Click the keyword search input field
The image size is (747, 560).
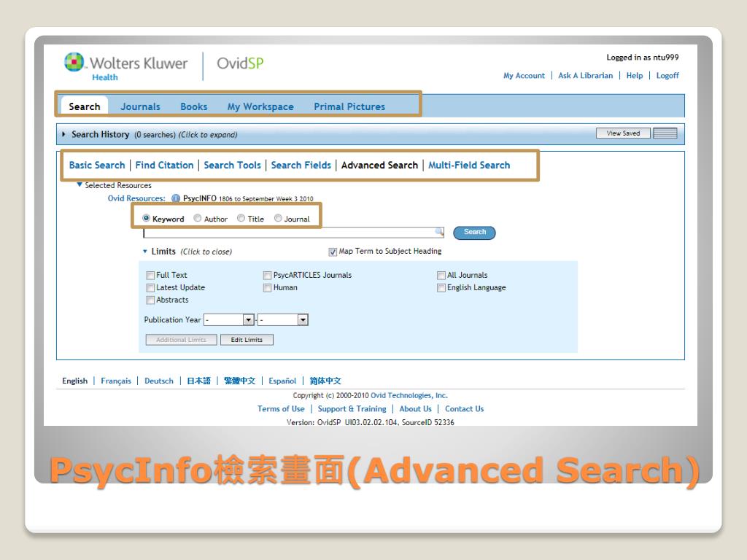(293, 233)
